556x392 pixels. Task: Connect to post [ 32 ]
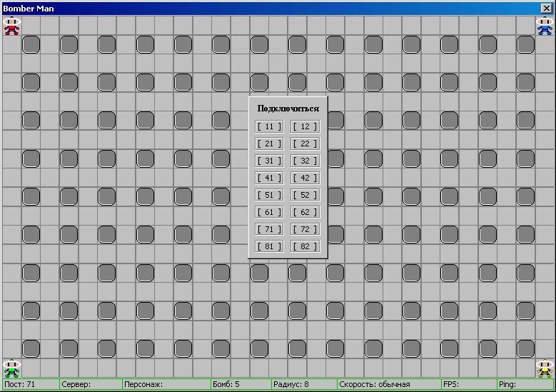pos(305,161)
